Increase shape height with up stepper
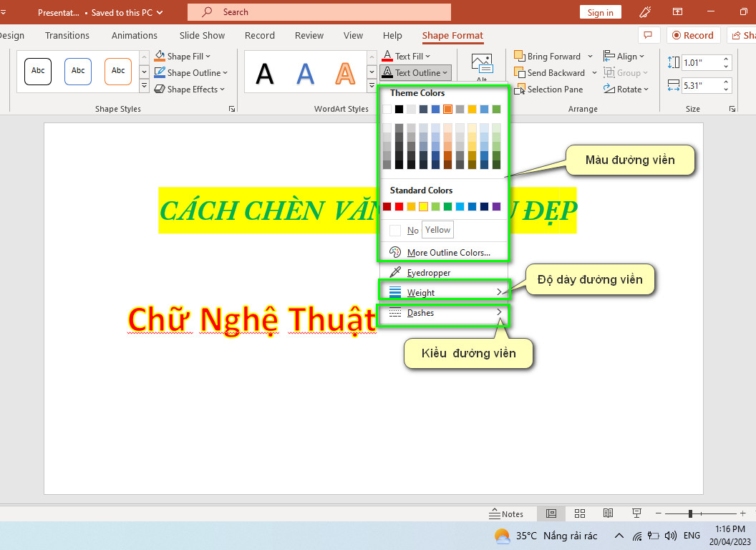 [x=726, y=59]
